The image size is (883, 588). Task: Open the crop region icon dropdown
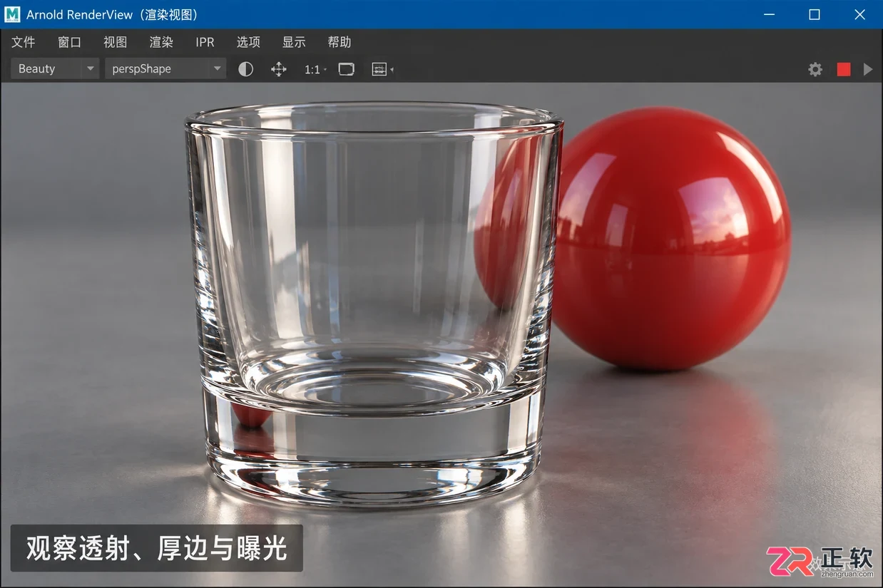pyautogui.click(x=382, y=69)
